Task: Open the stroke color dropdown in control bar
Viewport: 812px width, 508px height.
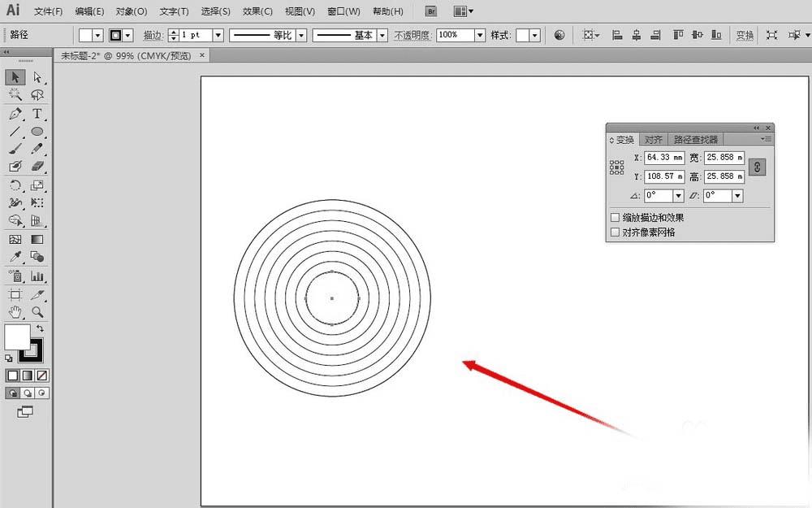Action: (x=128, y=35)
